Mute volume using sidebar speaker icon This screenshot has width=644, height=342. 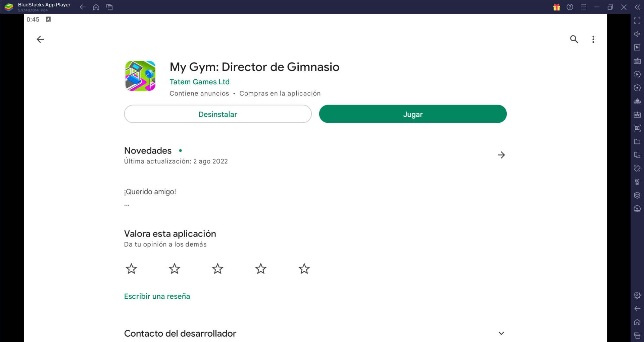(637, 34)
